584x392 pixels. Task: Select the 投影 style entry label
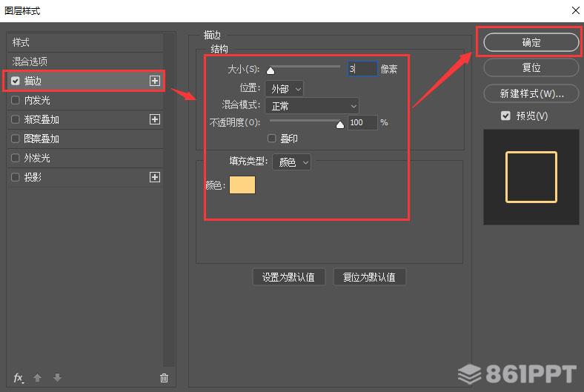click(x=33, y=177)
